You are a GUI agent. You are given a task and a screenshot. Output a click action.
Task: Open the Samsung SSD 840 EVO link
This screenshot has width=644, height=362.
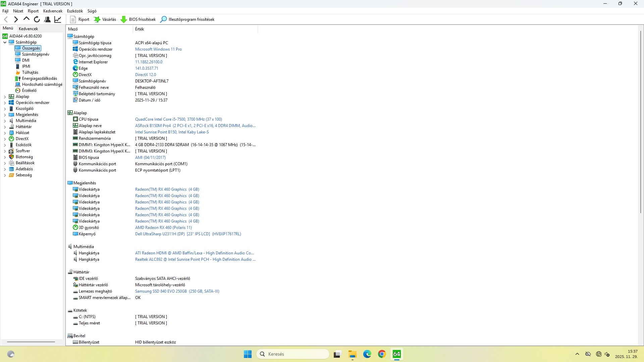[177, 291]
